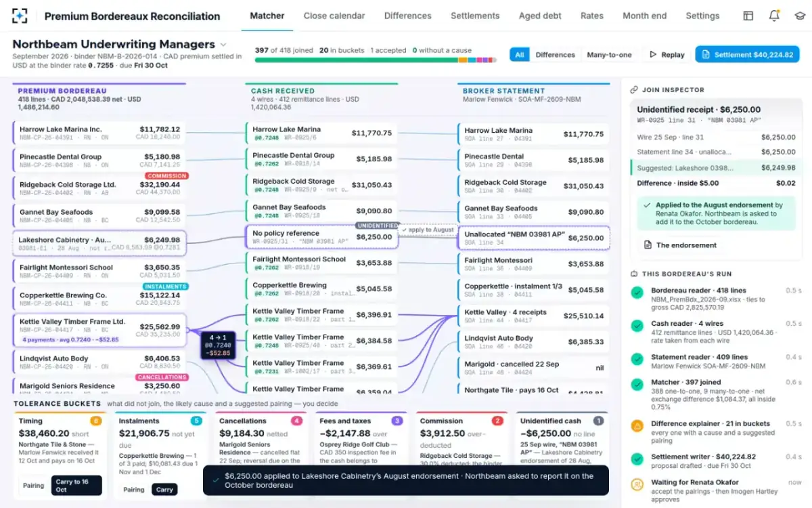Select the Lakeshore Cabinetry premium bordereau row

(99, 244)
